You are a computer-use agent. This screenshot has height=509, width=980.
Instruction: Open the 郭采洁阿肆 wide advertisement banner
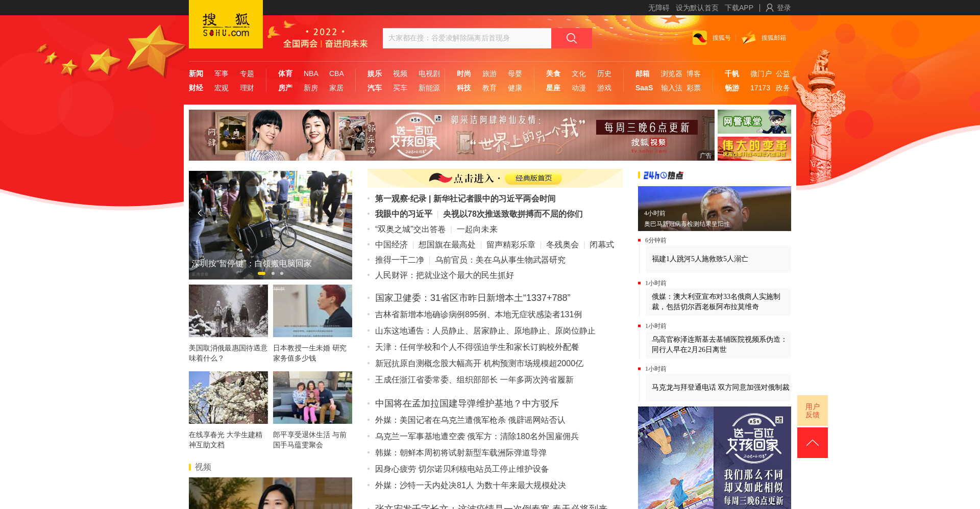(x=452, y=135)
